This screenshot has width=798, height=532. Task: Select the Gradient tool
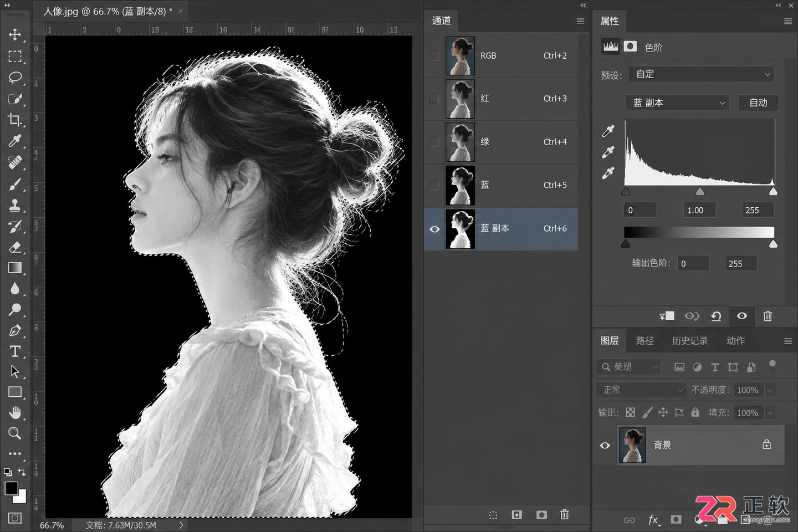[15, 268]
